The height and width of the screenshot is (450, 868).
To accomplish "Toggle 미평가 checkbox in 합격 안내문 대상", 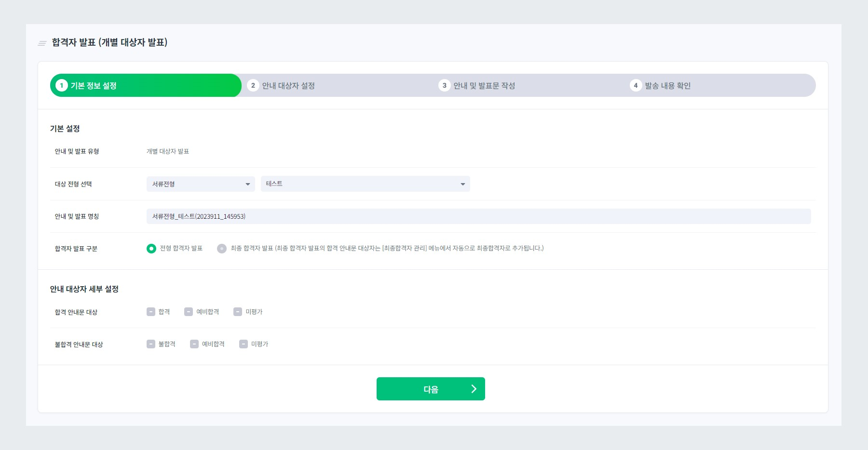I will click(238, 312).
